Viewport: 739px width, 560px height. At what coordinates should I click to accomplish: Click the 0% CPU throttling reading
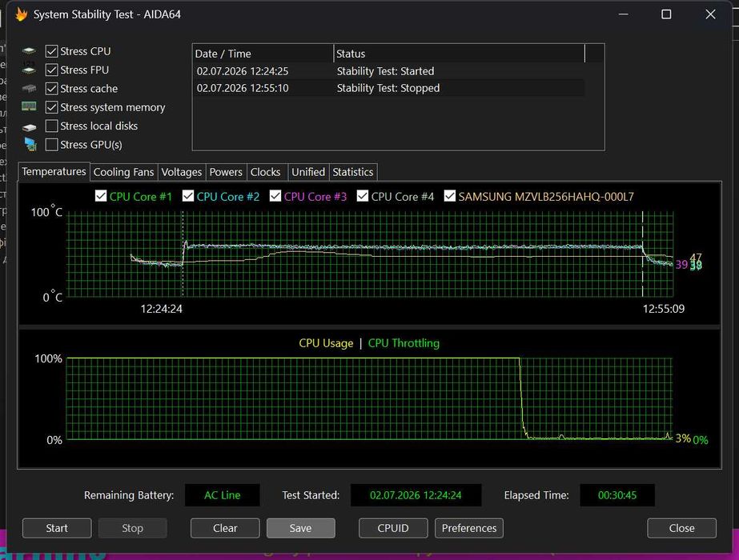(701, 440)
